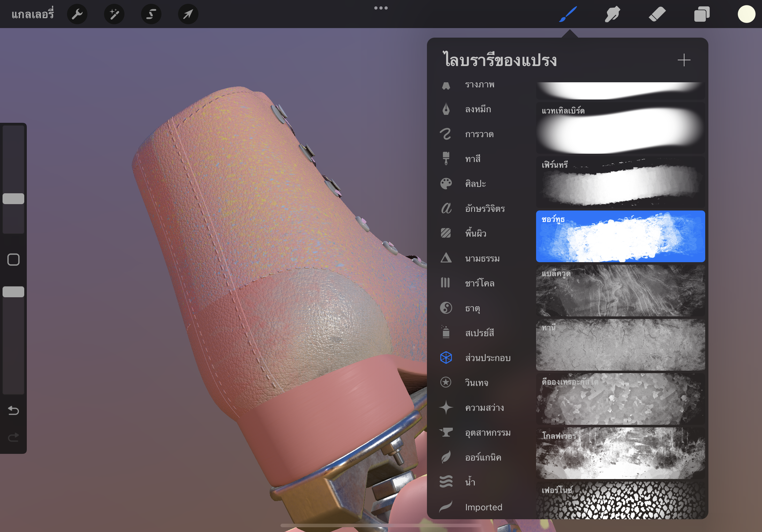The image size is (762, 532).
Task: Select the สเปรย์สี brush category
Action: click(479, 333)
